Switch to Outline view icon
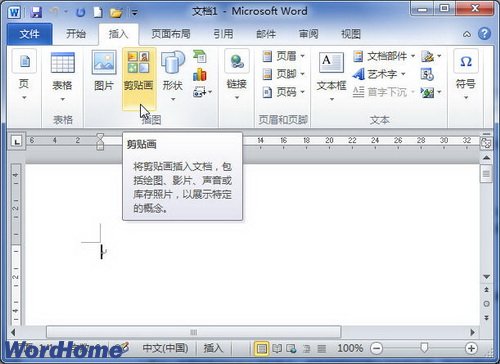The height and width of the screenshot is (364, 500). tap(307, 349)
